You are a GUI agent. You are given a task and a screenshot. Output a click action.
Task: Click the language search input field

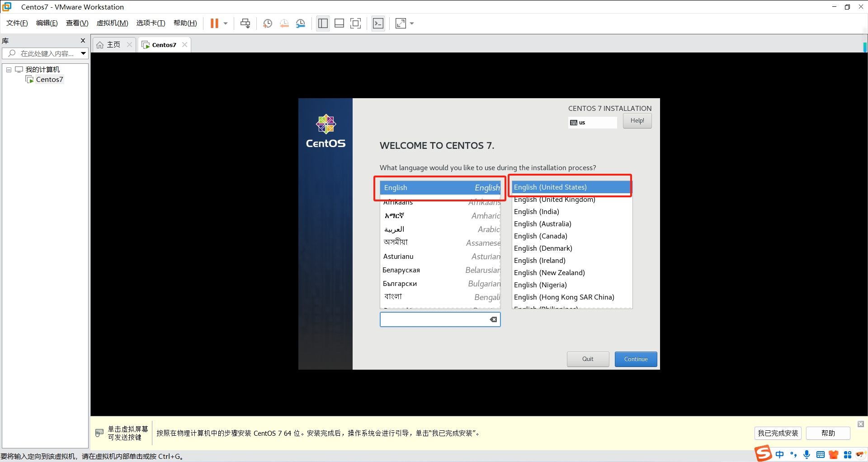coord(434,319)
